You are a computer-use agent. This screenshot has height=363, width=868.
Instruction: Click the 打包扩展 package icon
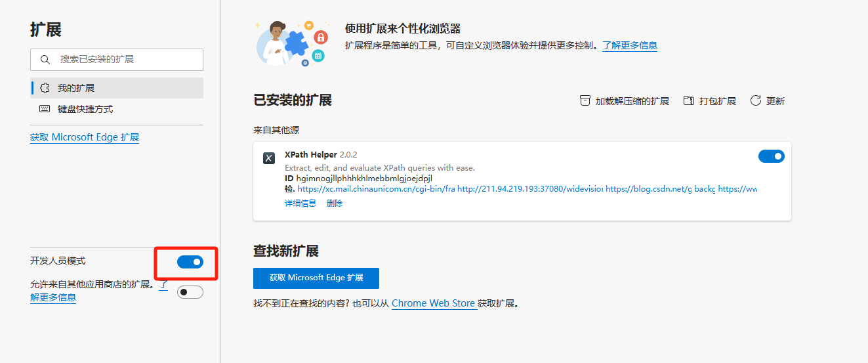[x=689, y=100]
